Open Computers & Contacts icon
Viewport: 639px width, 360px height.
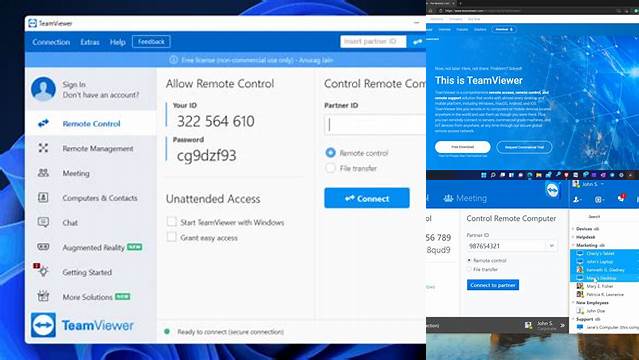point(43,197)
